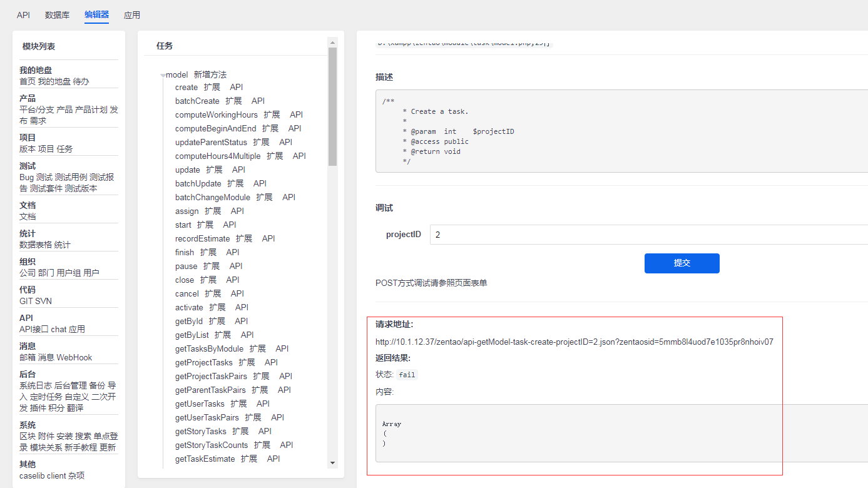Click the task list scroll-up arrow
Image resolution: width=868 pixels, height=488 pixels.
pos(332,43)
